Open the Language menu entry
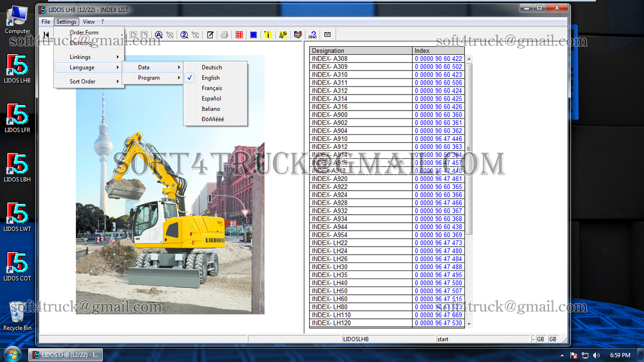The height and width of the screenshot is (362, 644). click(x=89, y=67)
